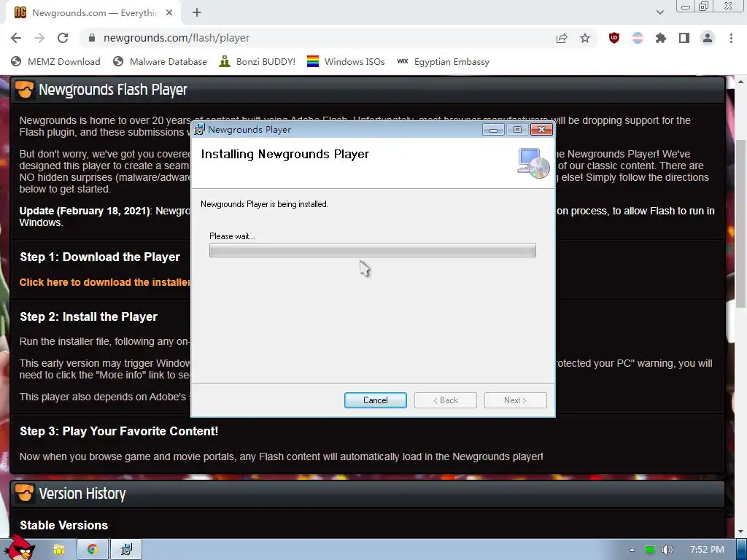Click the Stable Versions heading

(64, 525)
